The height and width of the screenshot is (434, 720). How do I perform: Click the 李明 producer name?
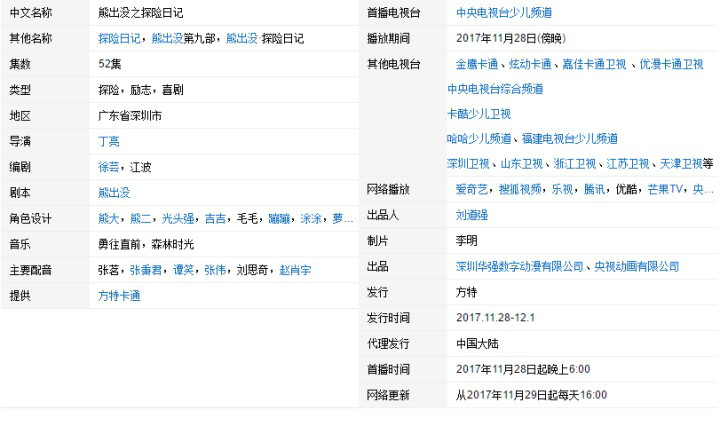466,241
